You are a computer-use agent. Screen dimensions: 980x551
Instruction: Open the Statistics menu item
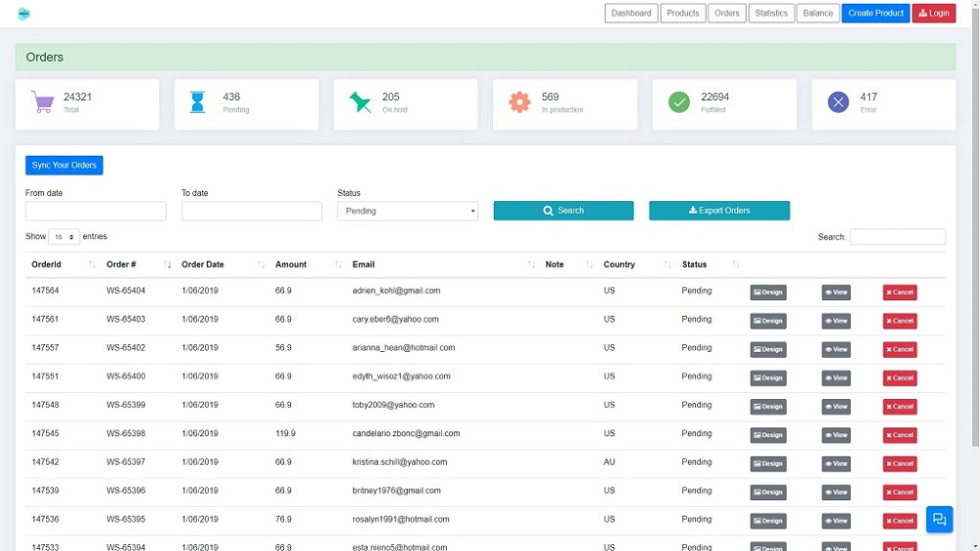click(771, 14)
